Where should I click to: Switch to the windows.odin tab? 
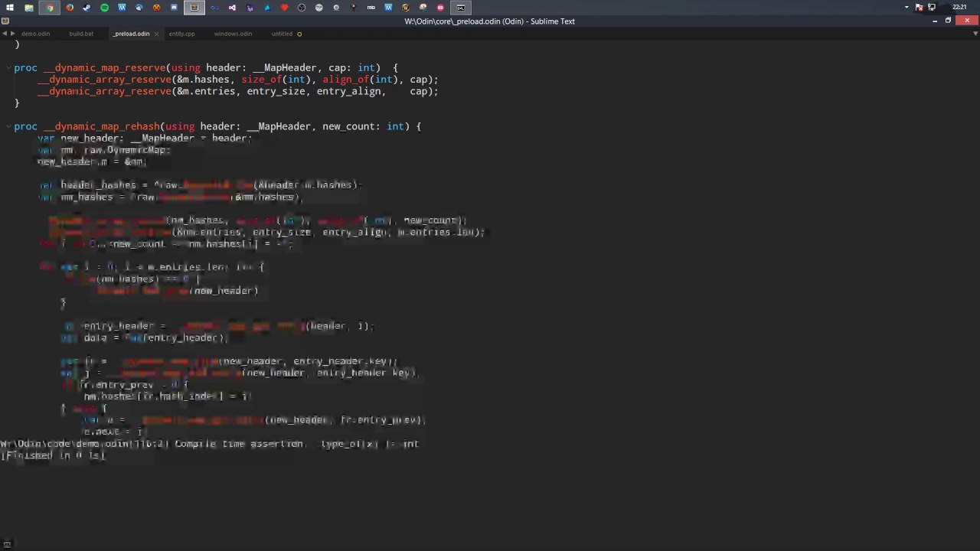point(233,34)
